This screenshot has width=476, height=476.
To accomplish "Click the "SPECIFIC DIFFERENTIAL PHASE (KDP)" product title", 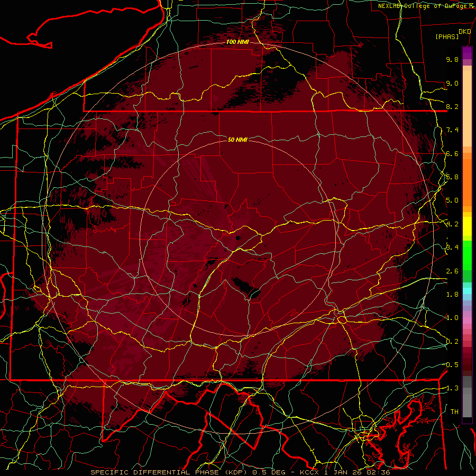I will tap(170, 472).
